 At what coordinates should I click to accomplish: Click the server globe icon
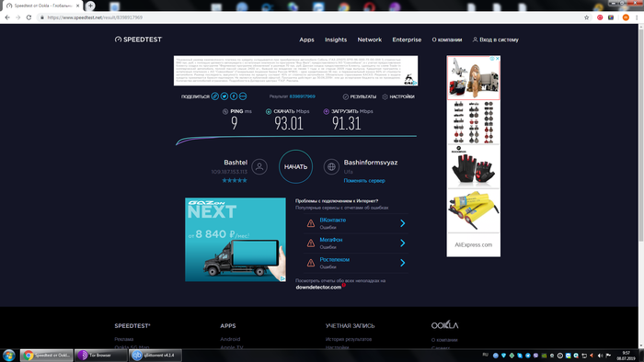click(331, 166)
